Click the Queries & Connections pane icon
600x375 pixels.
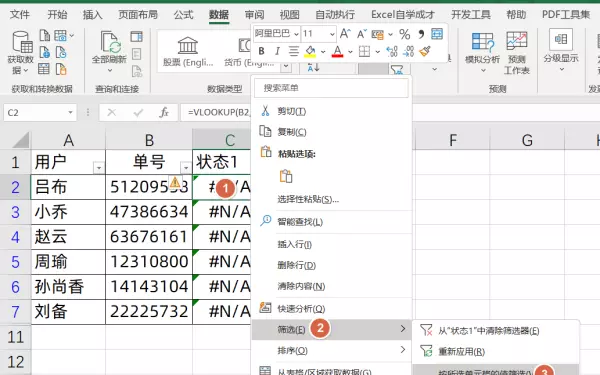point(137,37)
